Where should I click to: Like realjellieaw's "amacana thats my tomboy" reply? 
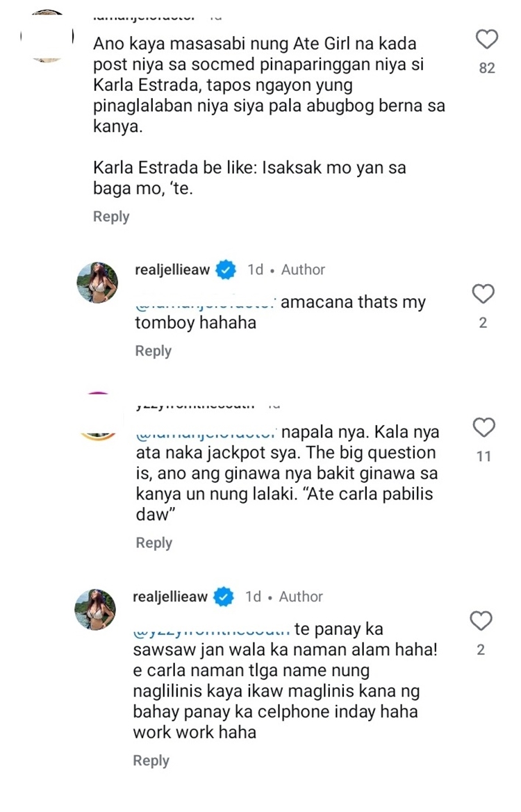pos(483,294)
